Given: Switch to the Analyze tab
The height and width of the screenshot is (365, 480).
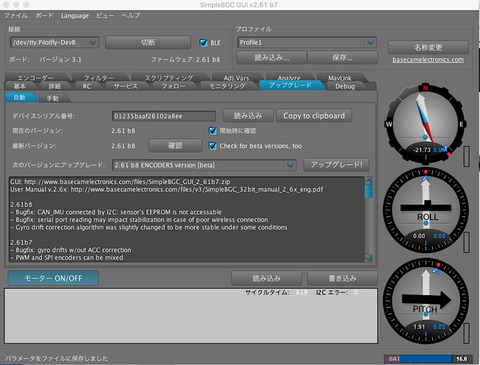Looking at the screenshot, I should coord(289,78).
